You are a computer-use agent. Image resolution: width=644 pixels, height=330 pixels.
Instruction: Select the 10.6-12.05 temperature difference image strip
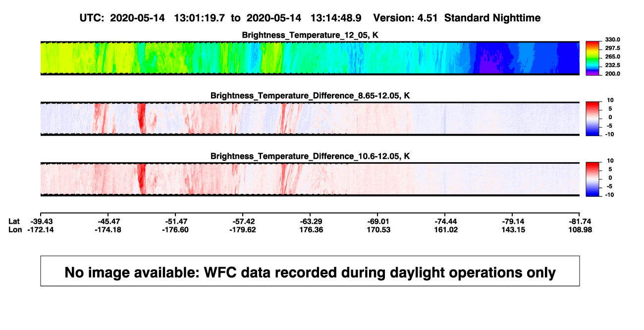310,180
